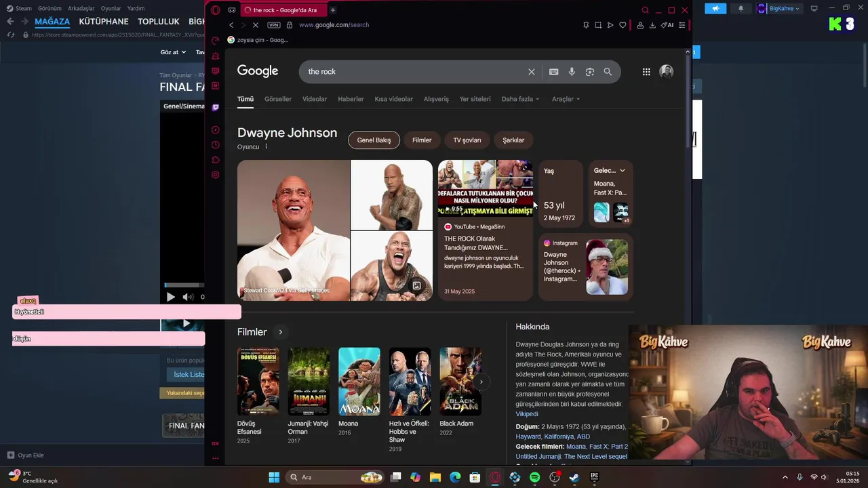Open Windows Start menu

[274, 477]
